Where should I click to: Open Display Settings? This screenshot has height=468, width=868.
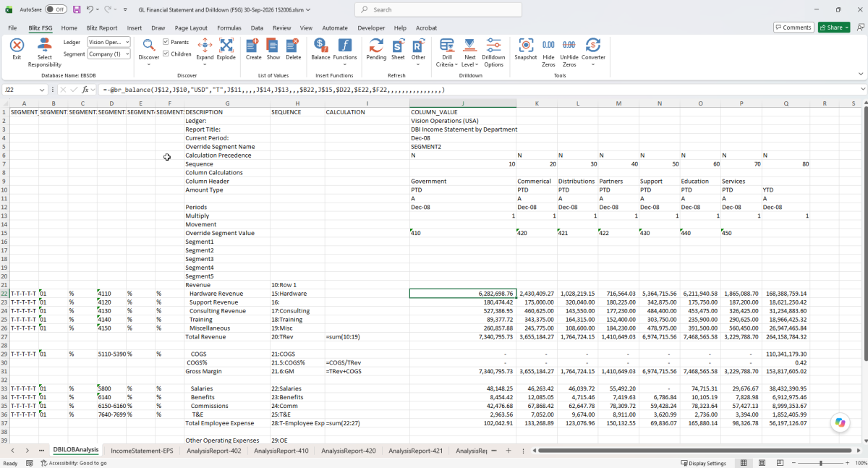pos(703,463)
